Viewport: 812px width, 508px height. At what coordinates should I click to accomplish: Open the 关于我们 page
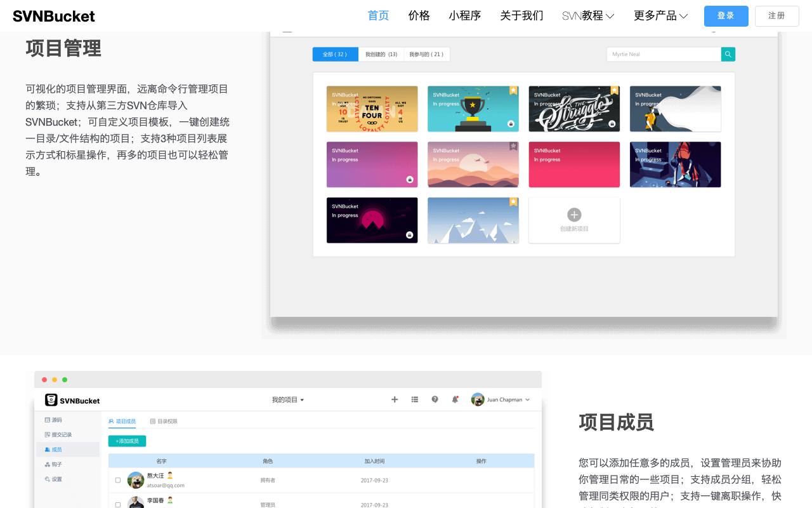click(x=521, y=16)
